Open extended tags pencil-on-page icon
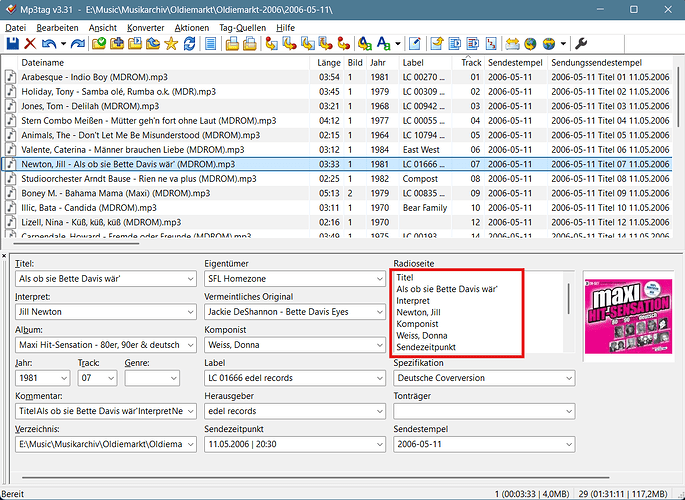This screenshot has width=685, height=500. (x=415, y=44)
